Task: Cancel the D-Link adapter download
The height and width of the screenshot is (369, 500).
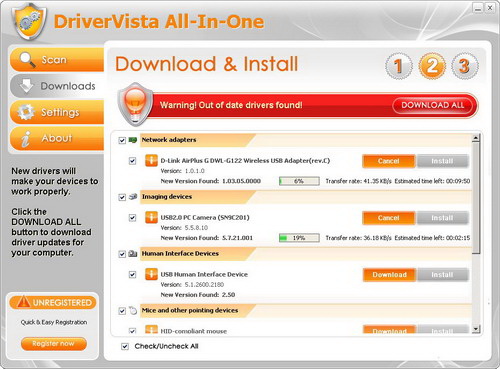Action: 389,161
